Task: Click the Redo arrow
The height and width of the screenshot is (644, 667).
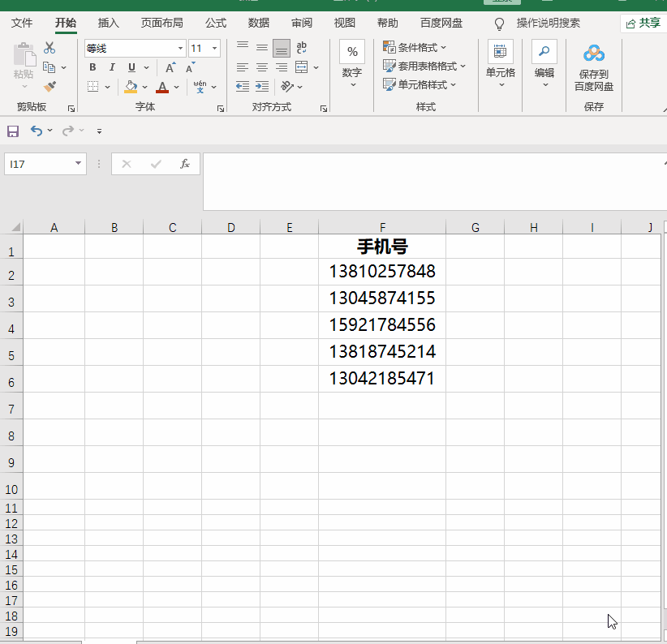Action: [68, 131]
